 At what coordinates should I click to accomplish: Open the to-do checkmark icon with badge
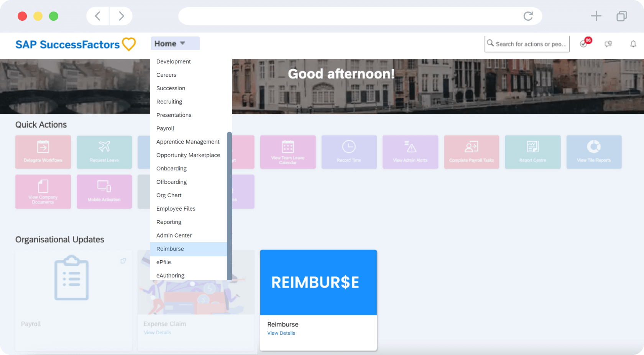[584, 44]
